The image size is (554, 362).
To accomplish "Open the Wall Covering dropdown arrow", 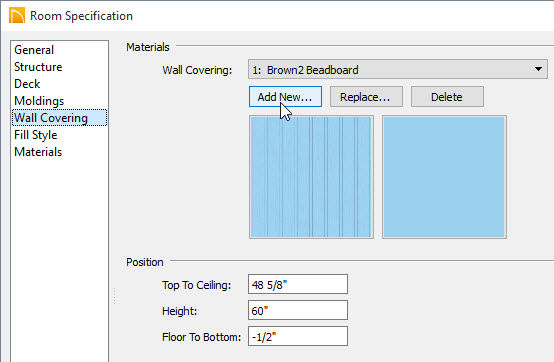I will click(538, 69).
